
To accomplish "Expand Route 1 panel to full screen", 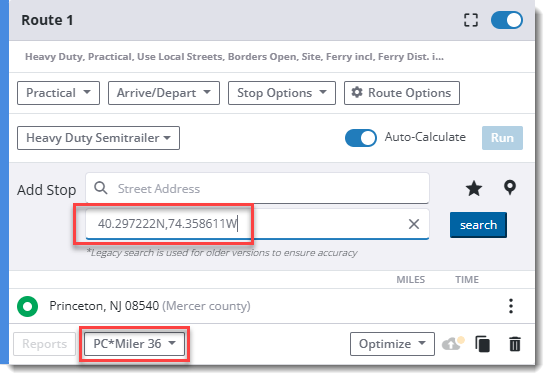I will click(470, 20).
